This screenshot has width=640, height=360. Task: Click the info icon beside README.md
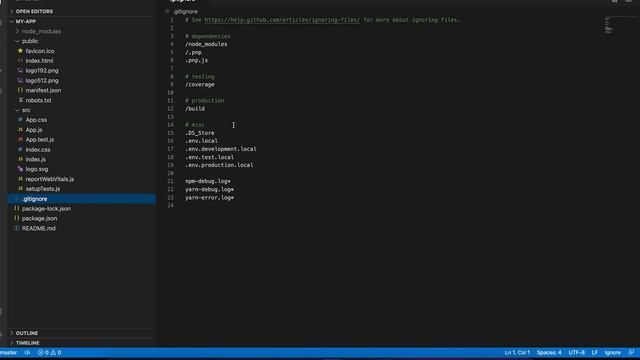click(16, 228)
